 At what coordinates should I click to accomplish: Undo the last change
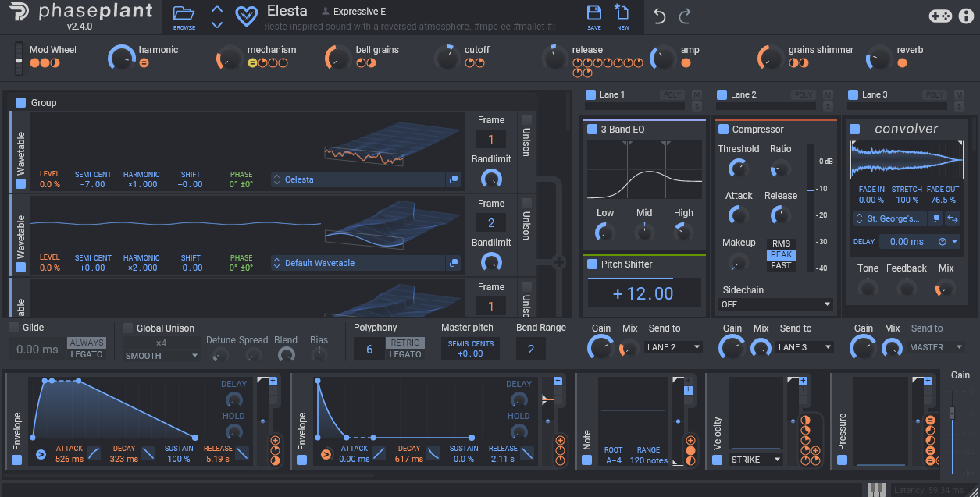point(659,16)
